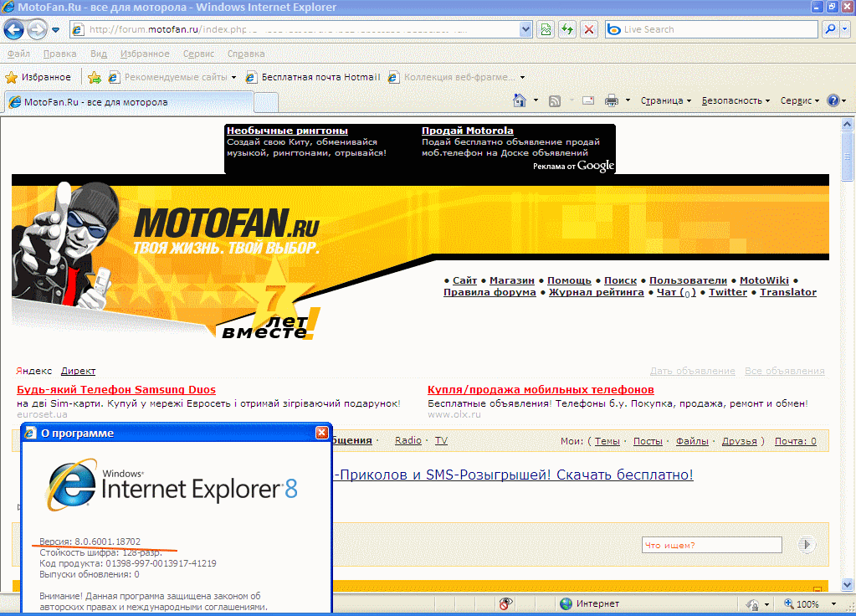Open the recent pages dropdown arrow
856x616 pixels.
56,29
